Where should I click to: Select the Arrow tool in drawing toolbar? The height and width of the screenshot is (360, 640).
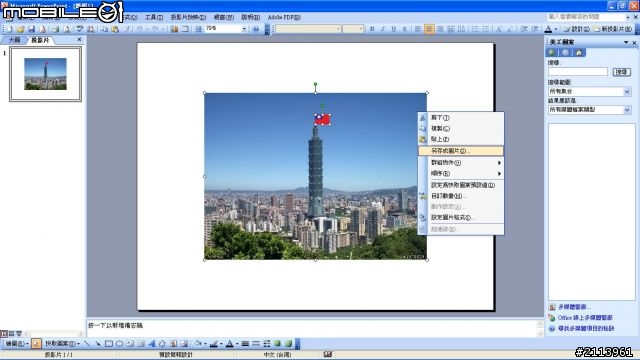click(98, 344)
